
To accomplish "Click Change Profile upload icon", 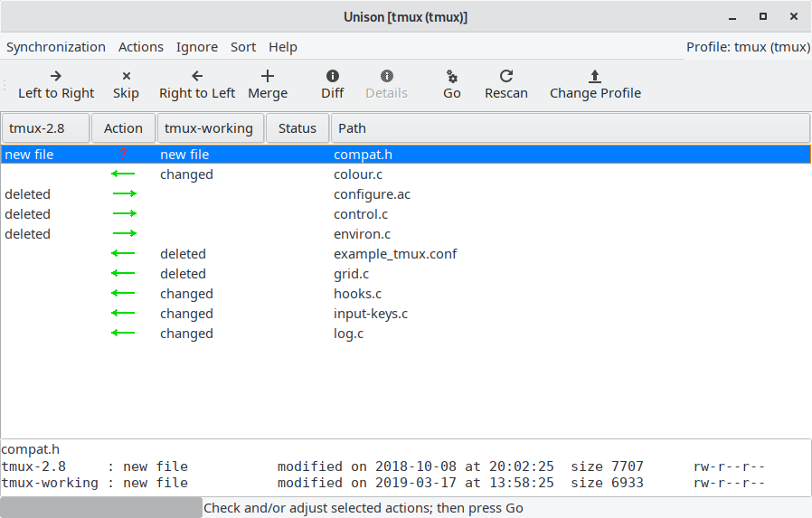I will coord(595,76).
